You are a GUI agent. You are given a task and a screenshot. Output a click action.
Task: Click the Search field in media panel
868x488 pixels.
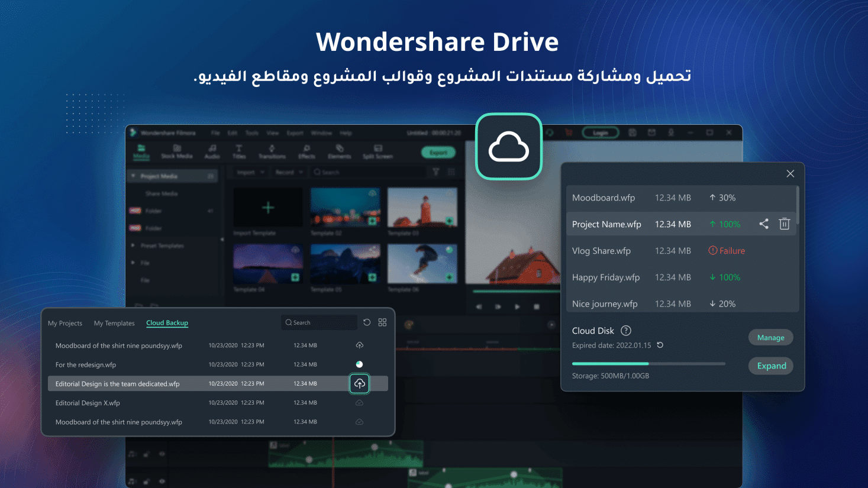(369, 172)
